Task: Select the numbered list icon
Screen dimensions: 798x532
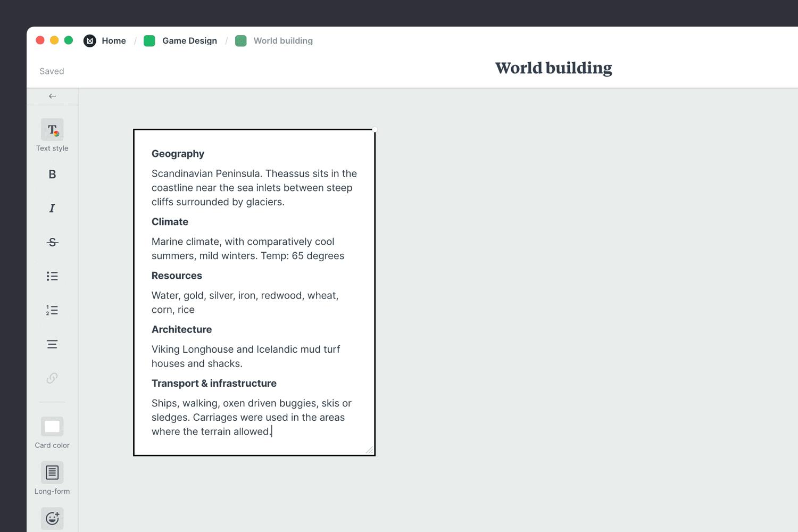Action: 52,310
